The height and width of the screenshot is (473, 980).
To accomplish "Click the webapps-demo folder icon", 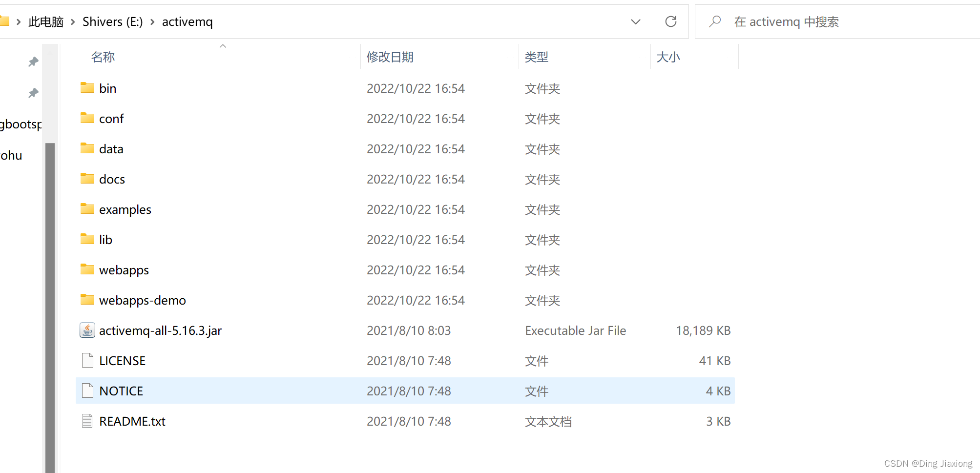I will click(87, 300).
